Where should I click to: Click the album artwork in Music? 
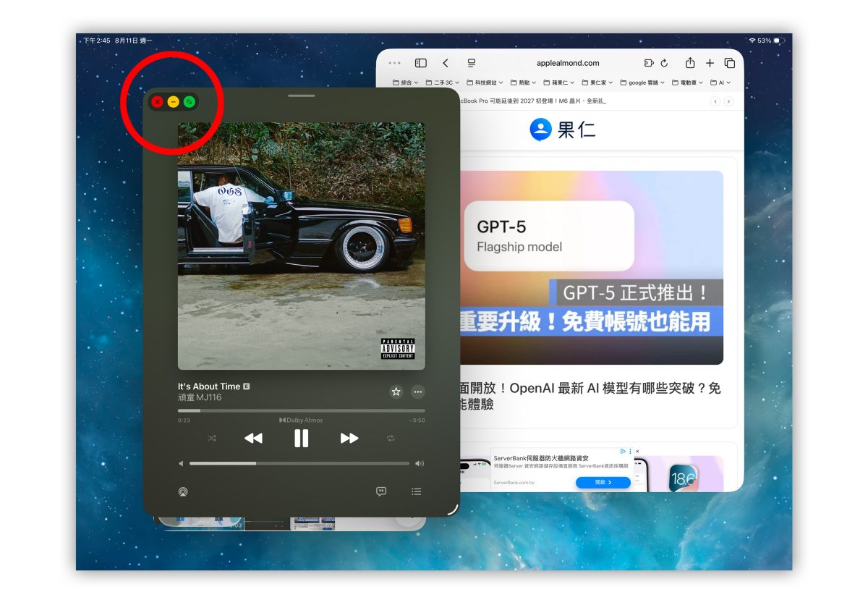tap(301, 246)
